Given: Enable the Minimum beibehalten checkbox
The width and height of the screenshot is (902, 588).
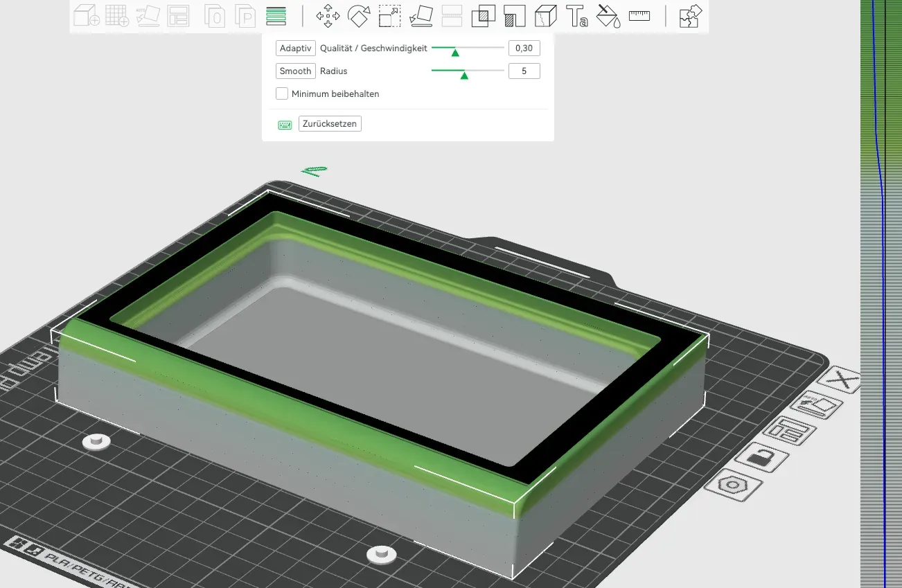Looking at the screenshot, I should coord(282,93).
